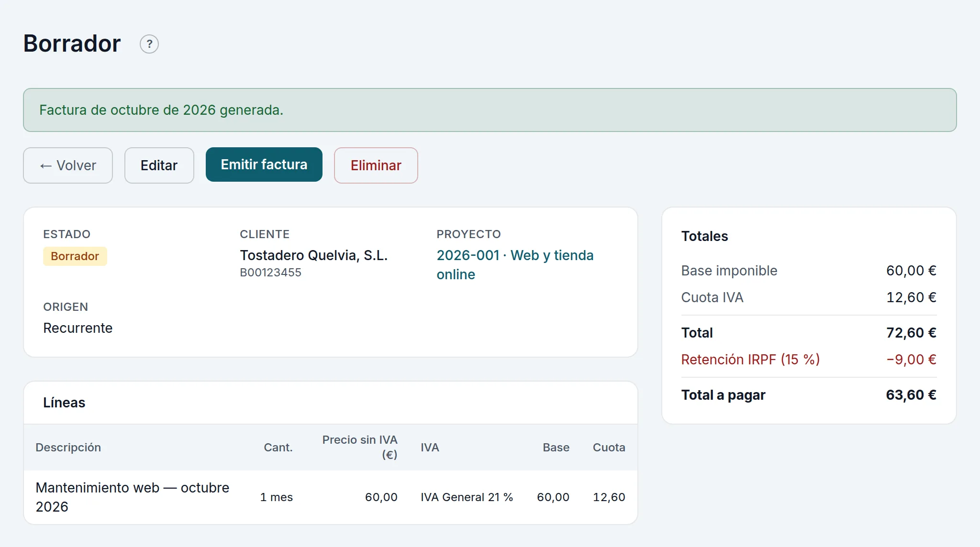The height and width of the screenshot is (547, 980).
Task: Click the Precio sin IVA (€) column header
Action: (360, 447)
